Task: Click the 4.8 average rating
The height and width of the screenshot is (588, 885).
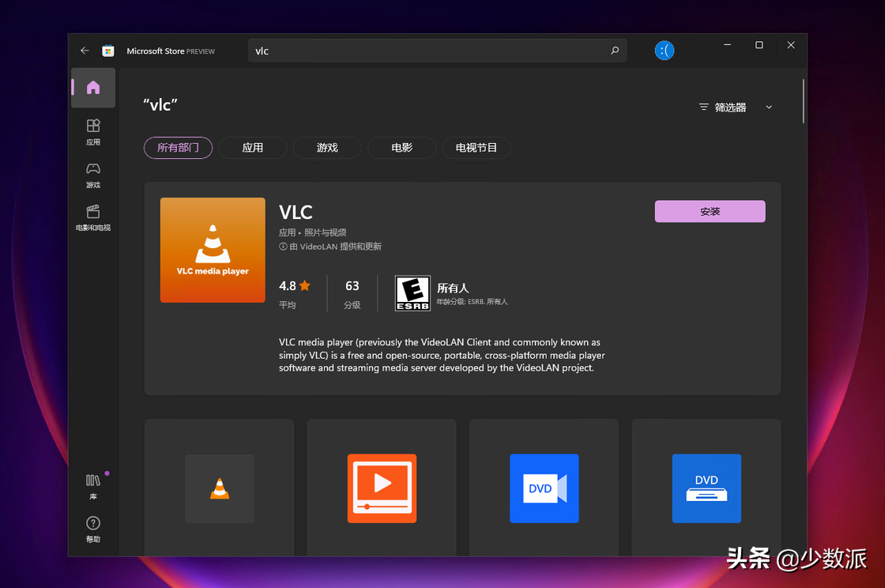Action: 288,286
